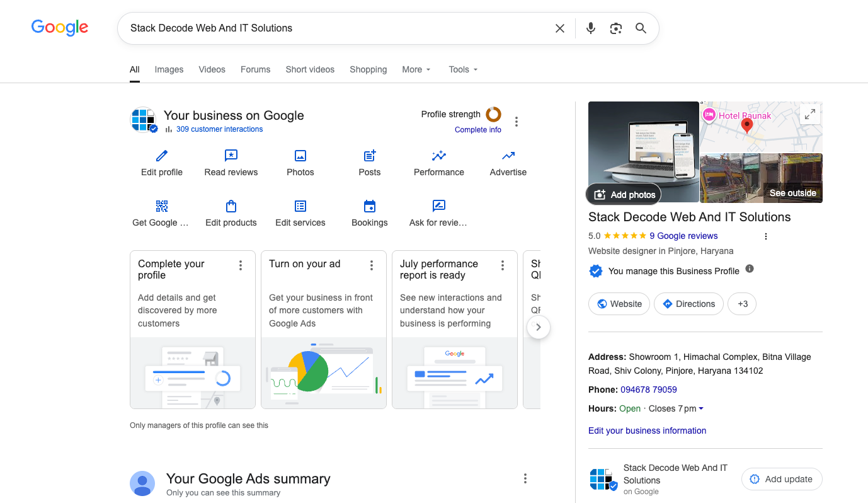This screenshot has width=868, height=503.
Task: Click the Website button
Action: [620, 304]
